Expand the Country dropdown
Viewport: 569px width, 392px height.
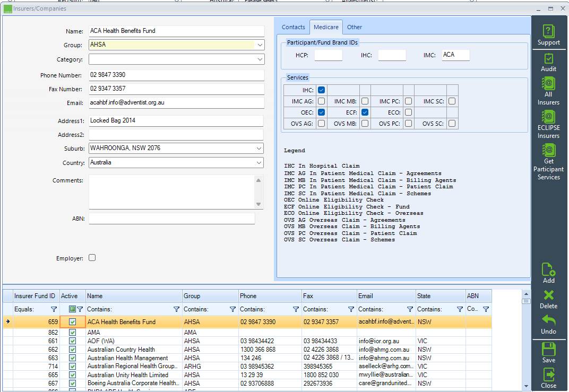click(x=258, y=163)
